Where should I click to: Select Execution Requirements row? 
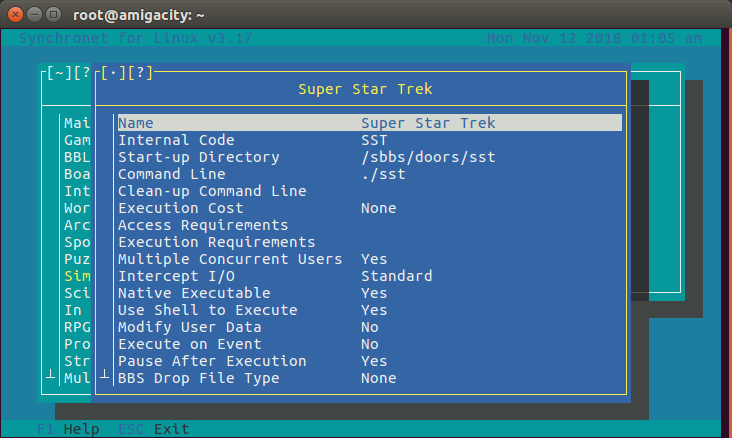tap(369, 242)
